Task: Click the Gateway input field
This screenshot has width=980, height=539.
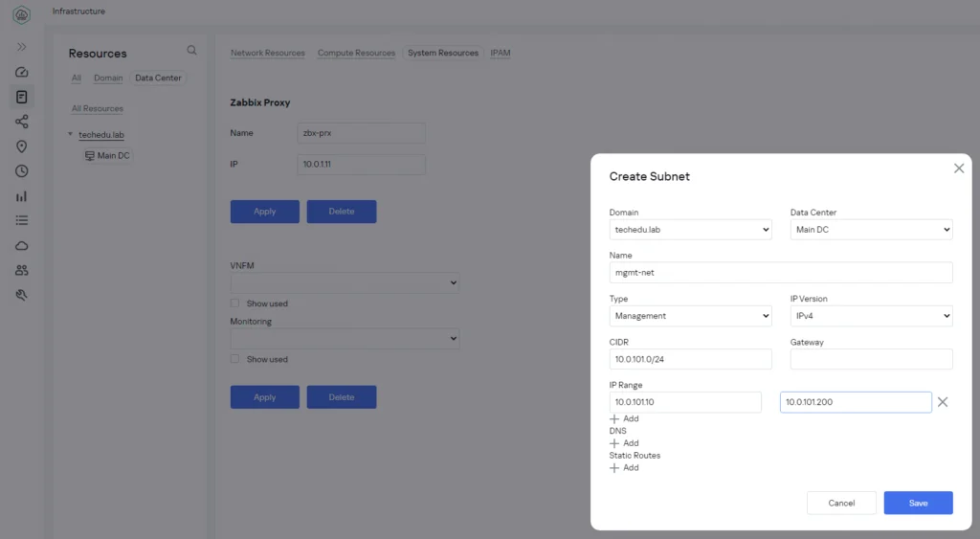Action: (x=871, y=359)
